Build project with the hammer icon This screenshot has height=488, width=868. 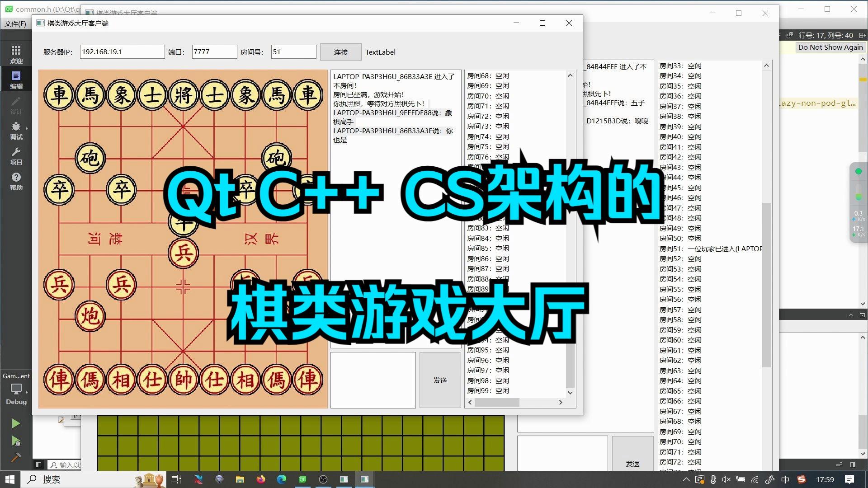tap(16, 457)
